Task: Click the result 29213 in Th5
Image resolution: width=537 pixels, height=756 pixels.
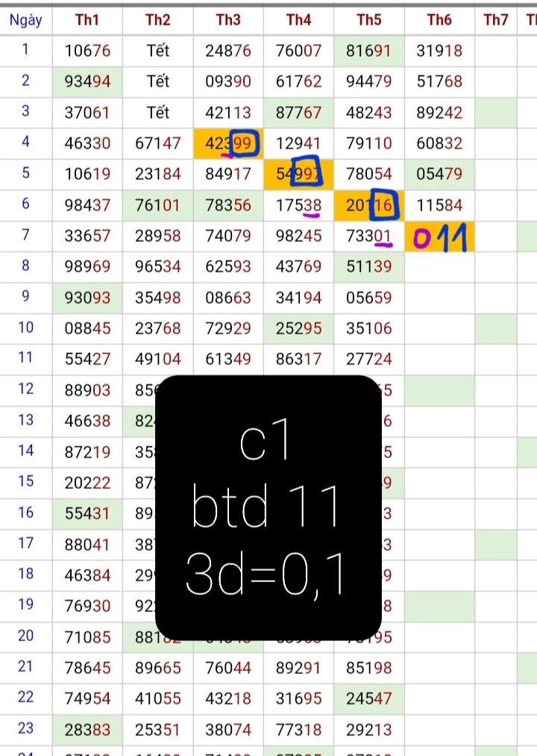Action: pyautogui.click(x=369, y=728)
